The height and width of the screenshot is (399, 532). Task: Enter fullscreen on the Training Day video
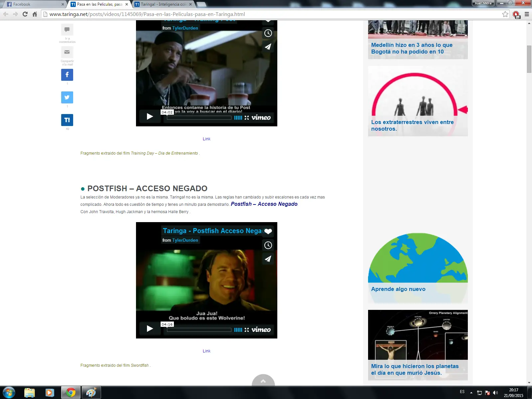coord(247,118)
